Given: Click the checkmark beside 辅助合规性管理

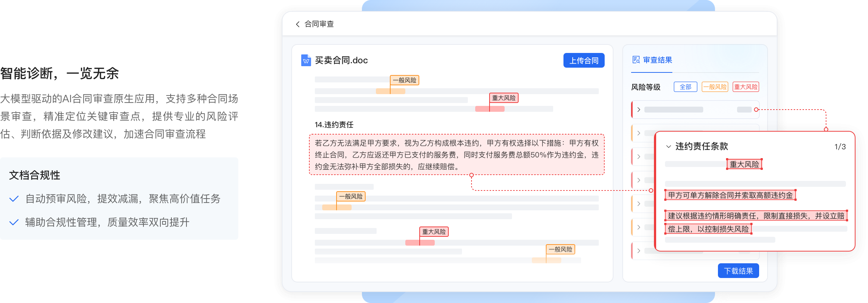Looking at the screenshot, I should 14,222.
